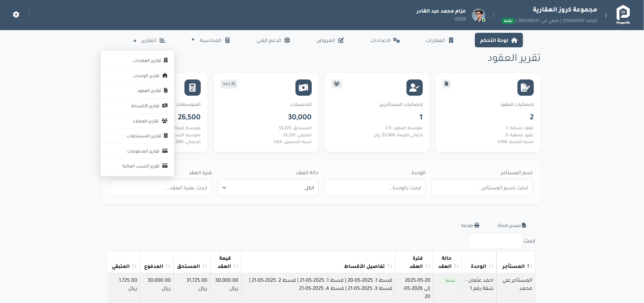The height and width of the screenshot is (303, 644).
Task: Click the collections money card icon
Action: tap(303, 88)
